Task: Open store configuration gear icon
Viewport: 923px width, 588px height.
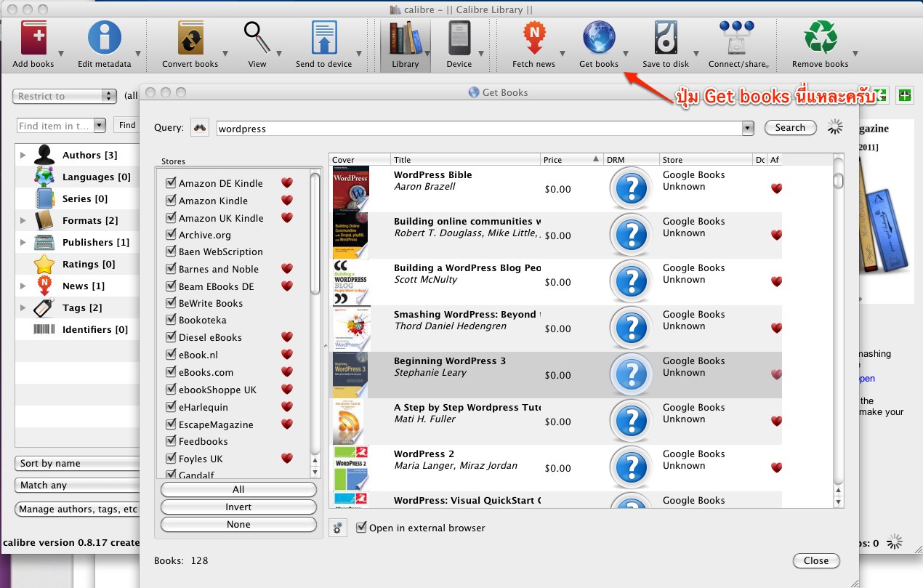Action: click(338, 528)
